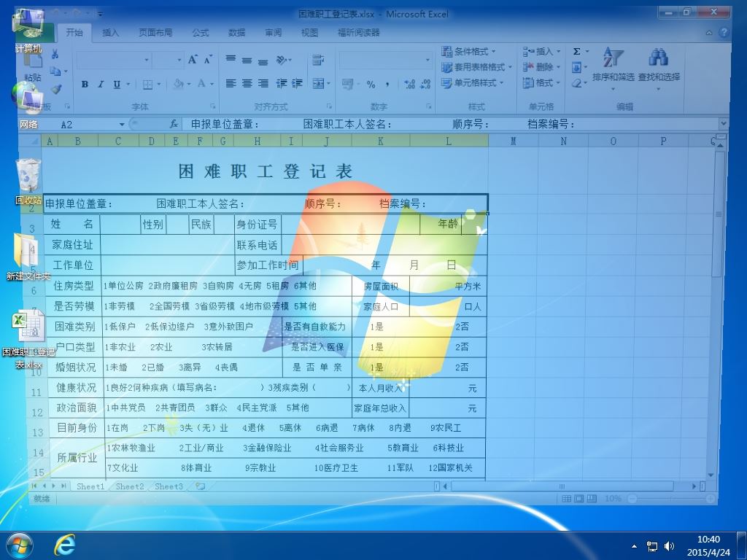
Task: Click the text orientation icon
Action: [x=282, y=60]
